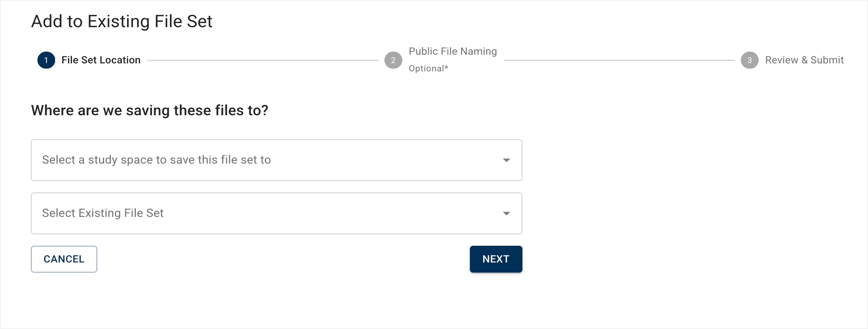Click the step 3 number circle
868x329 pixels.
(x=749, y=60)
